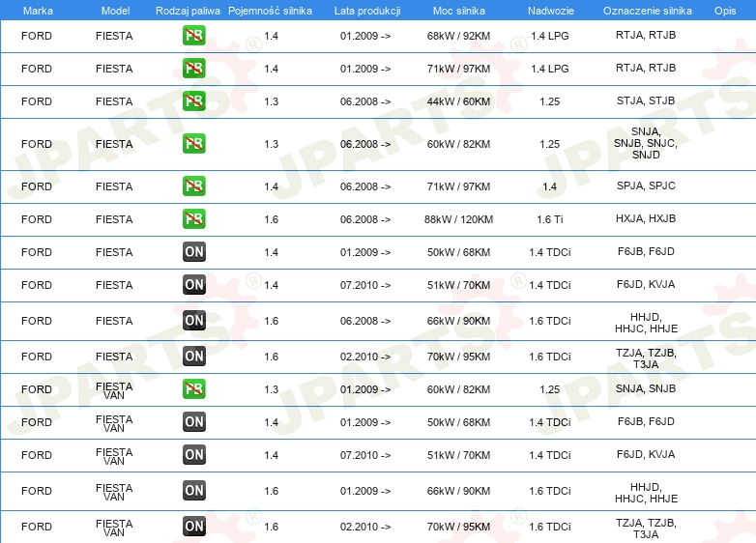Click ON diesel icon in Fiesta 07.2010 row
The width and height of the screenshot is (756, 543).
click(194, 284)
